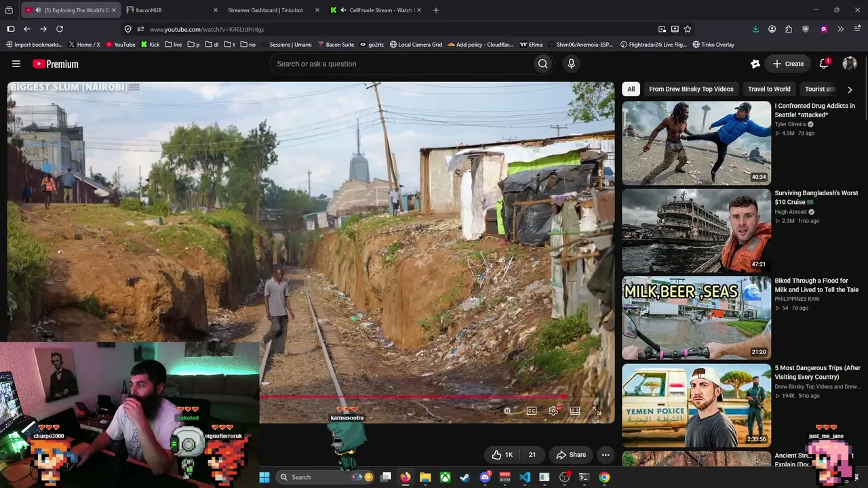Toggle theater mode on the player
This screenshot has width=868, height=488.
575,411
